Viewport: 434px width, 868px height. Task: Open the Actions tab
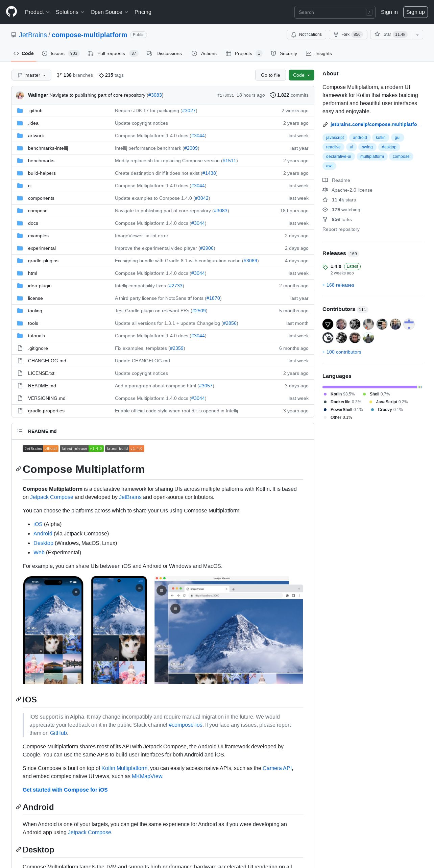pyautogui.click(x=204, y=53)
